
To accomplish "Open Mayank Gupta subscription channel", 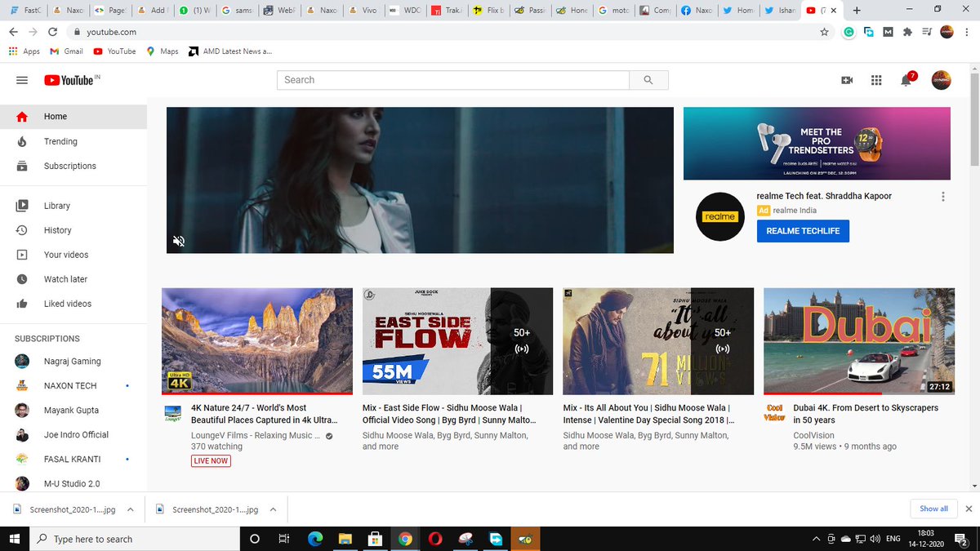I will click(x=73, y=410).
